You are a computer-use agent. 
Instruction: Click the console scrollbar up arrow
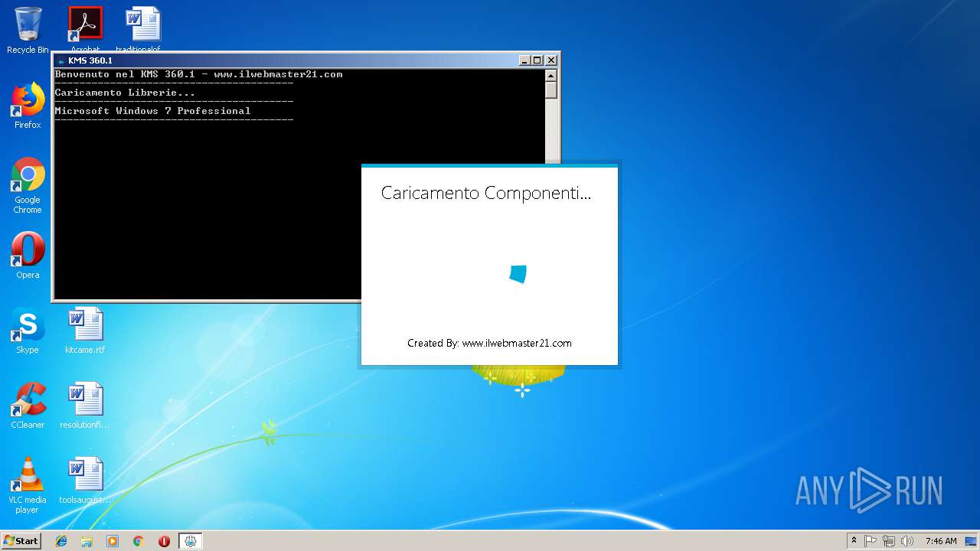coord(551,75)
